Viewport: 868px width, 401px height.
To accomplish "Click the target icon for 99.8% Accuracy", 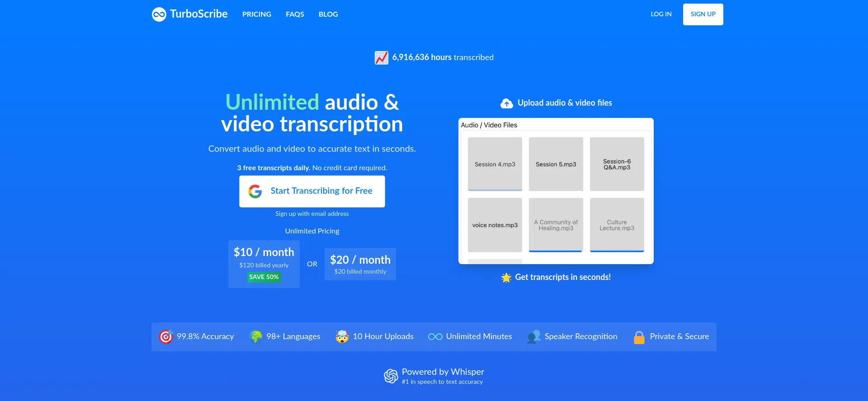I will tap(166, 337).
